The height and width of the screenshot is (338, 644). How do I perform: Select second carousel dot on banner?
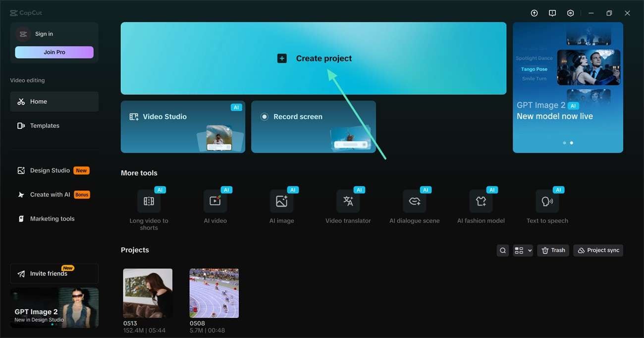(x=572, y=143)
